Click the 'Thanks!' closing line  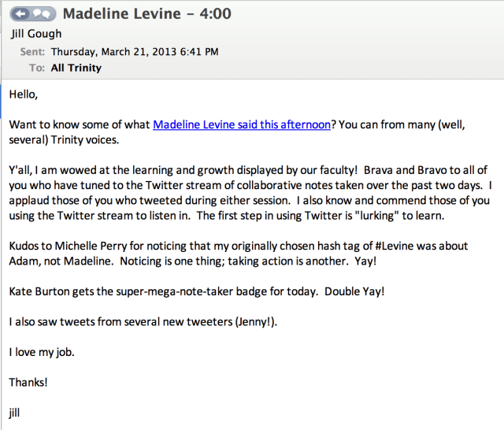(28, 382)
